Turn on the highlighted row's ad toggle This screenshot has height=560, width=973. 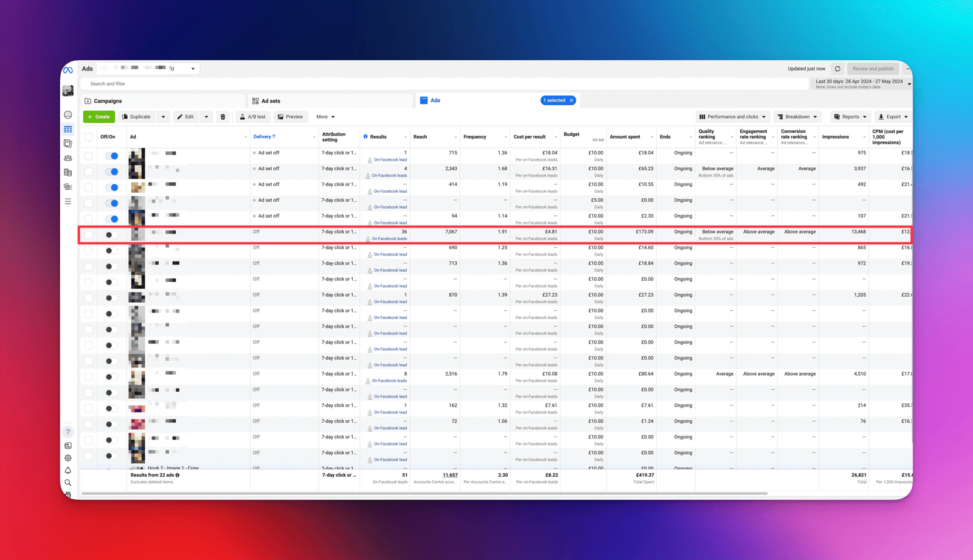coord(111,235)
